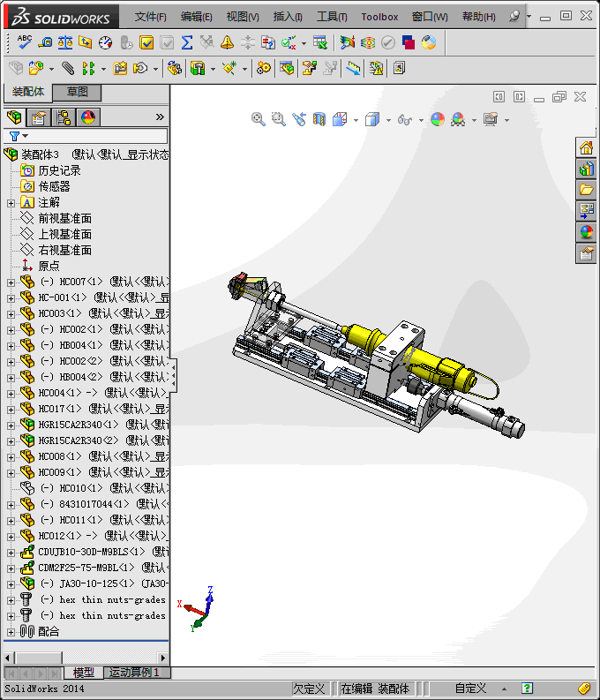Open Mass Properties scales icon

65,42
